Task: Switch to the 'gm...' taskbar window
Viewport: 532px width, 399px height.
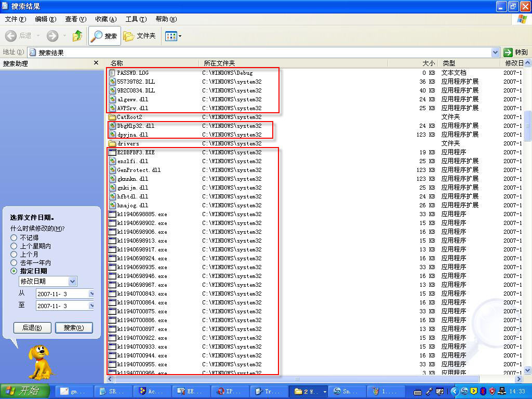Action: click(74, 391)
